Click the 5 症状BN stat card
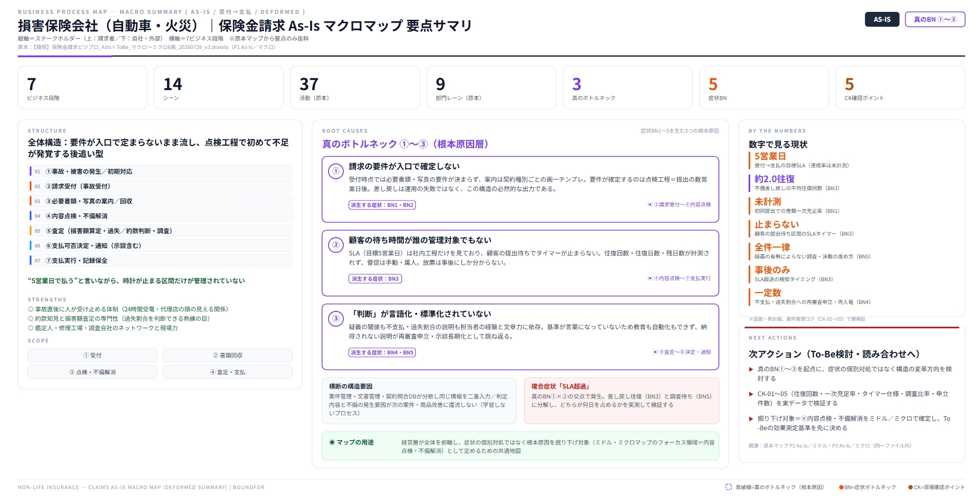This screenshot has height=499, width=980. [764, 88]
